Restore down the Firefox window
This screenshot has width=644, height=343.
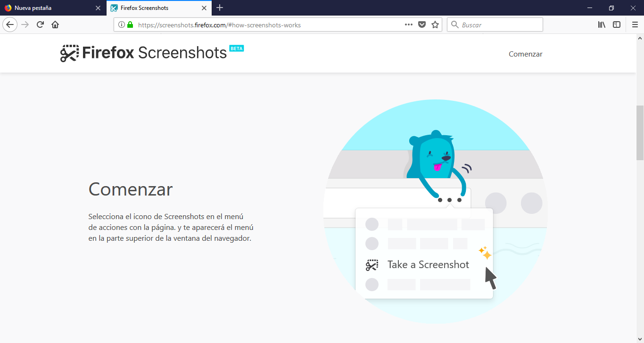[x=611, y=8]
